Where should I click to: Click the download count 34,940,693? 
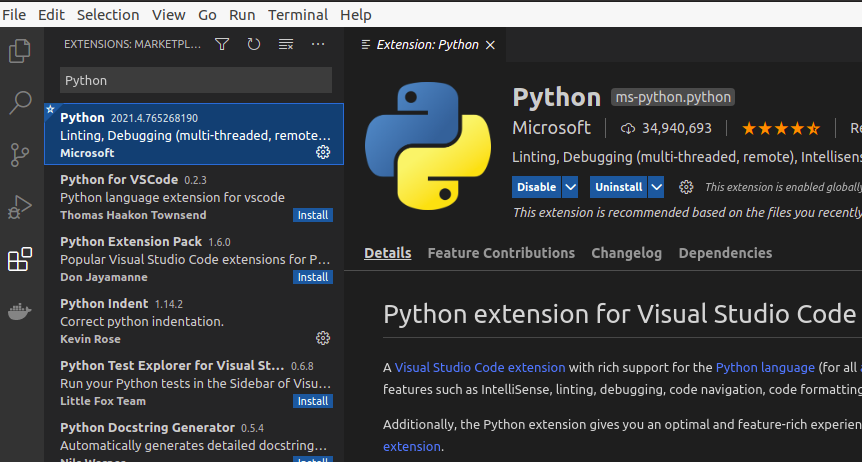[666, 129]
